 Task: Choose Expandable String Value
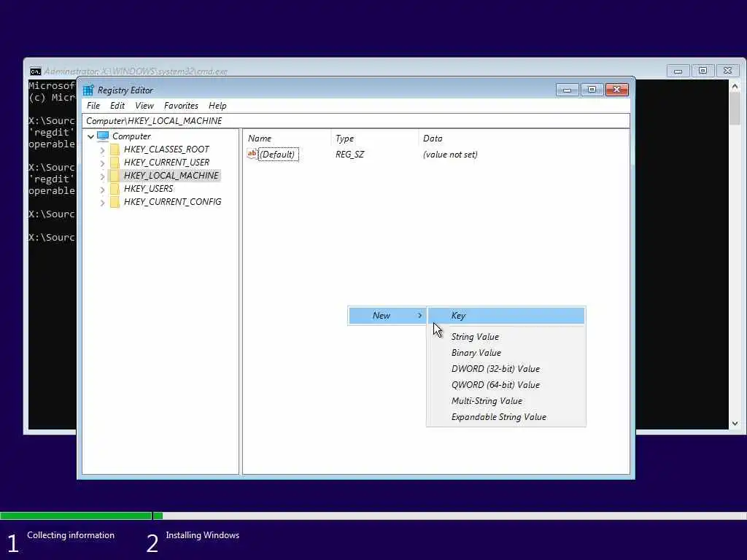coord(506,417)
